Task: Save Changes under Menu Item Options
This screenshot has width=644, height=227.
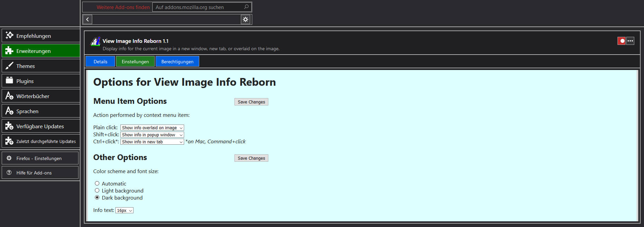Action: [251, 102]
